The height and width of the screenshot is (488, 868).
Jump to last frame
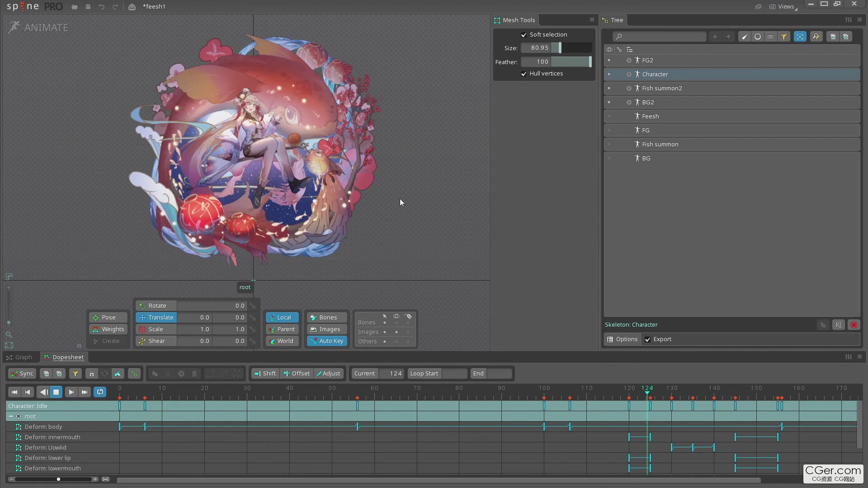click(84, 392)
